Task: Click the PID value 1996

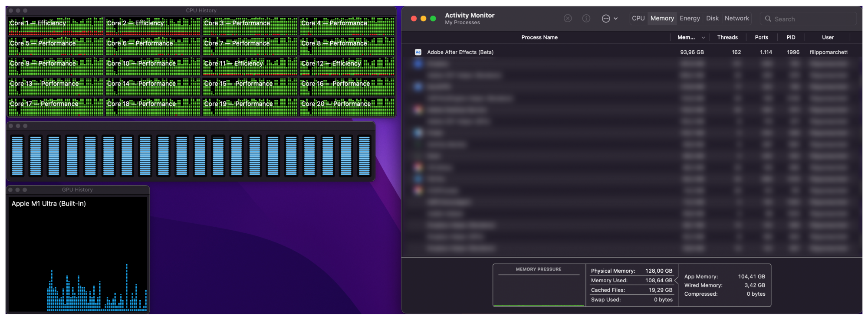Action: pyautogui.click(x=793, y=52)
